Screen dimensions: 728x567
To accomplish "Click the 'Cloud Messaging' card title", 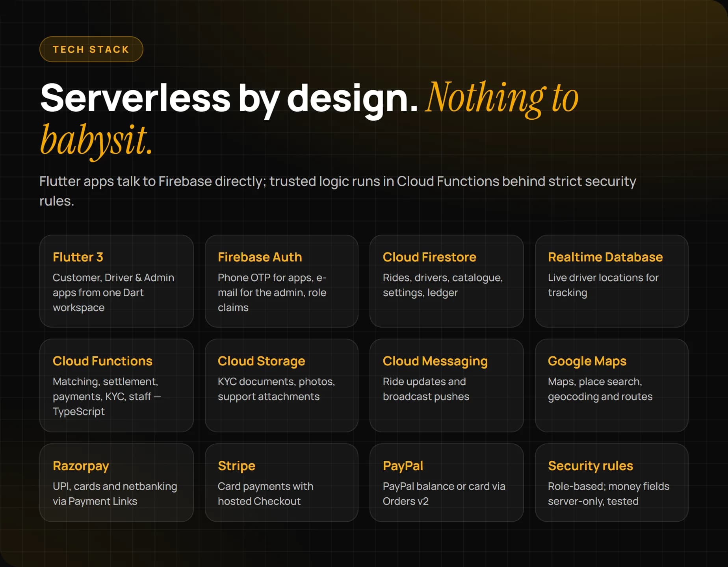I will click(435, 361).
